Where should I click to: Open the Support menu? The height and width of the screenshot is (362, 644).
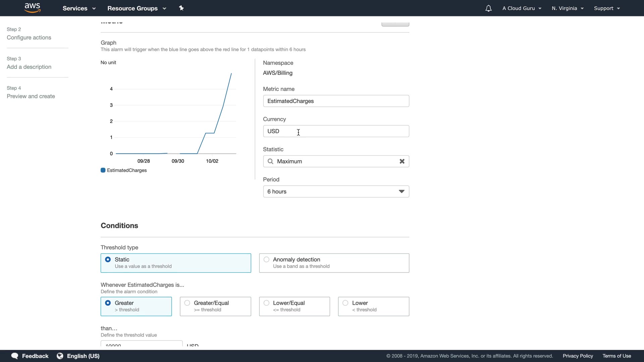pos(606,8)
